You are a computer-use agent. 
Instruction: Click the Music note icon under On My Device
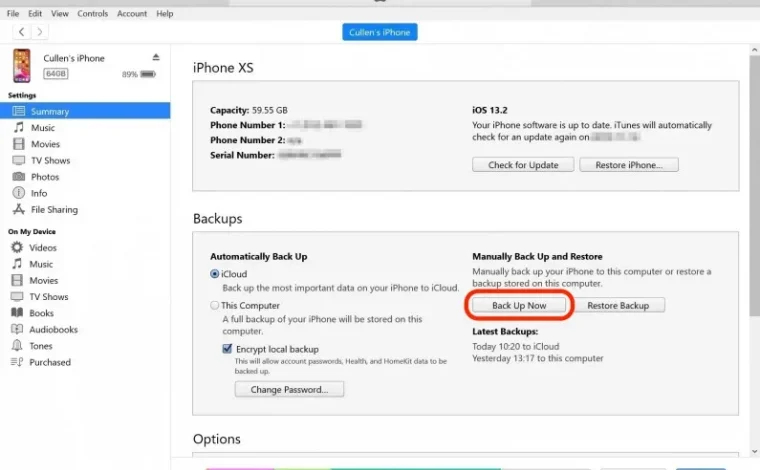pyautogui.click(x=17, y=264)
